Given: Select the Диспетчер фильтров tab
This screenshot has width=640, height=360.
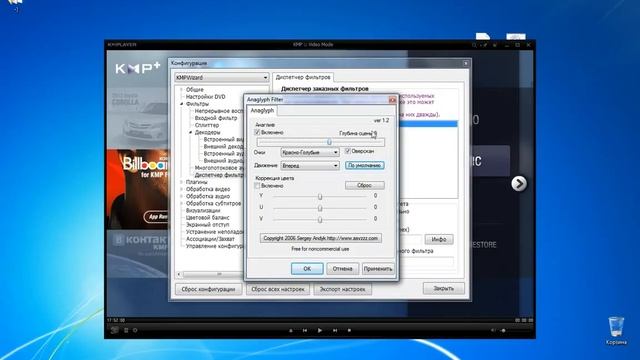Looking at the screenshot, I should tap(303, 77).
